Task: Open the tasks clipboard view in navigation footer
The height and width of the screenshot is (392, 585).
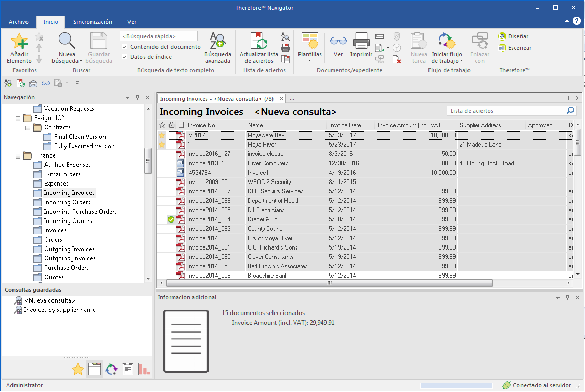Action: tap(127, 370)
